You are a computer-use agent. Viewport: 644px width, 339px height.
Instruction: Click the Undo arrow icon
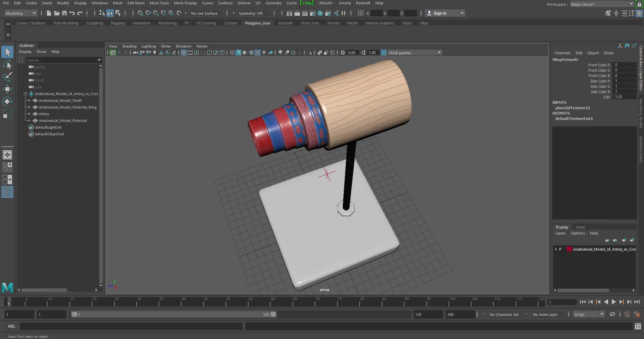coord(72,13)
